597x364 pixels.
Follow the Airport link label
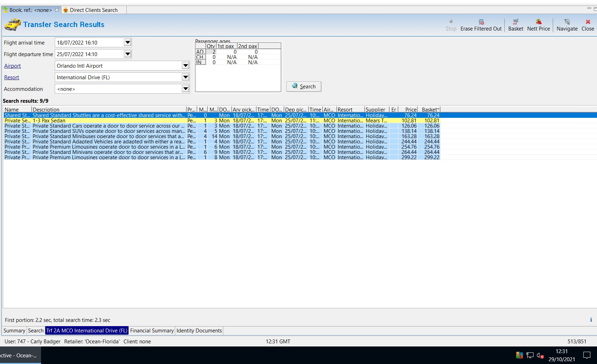point(13,66)
